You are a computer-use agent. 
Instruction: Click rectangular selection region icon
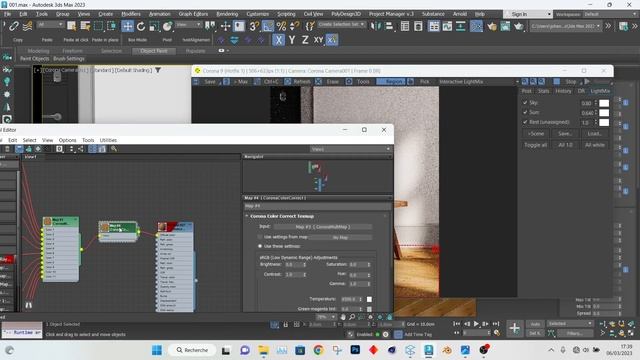click(x=98, y=27)
